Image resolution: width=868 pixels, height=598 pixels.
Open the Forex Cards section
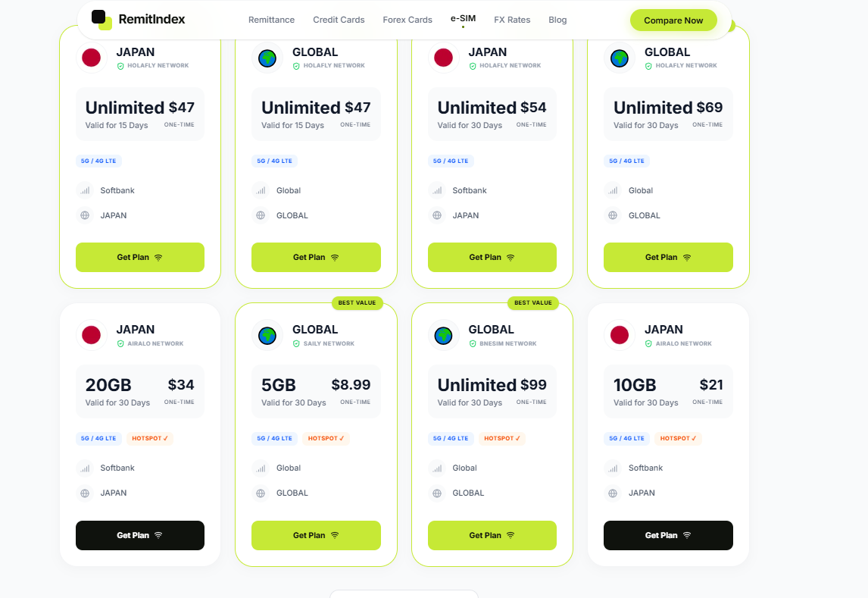pos(407,20)
